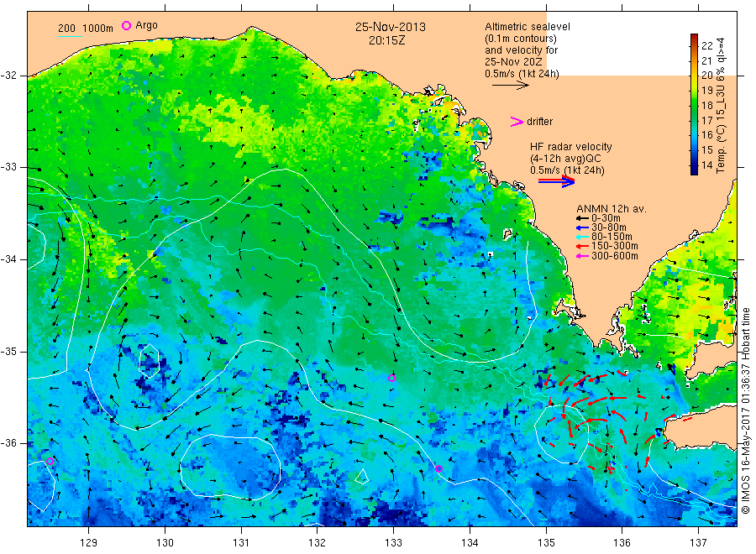
Task: Click the 133 longitude axis label
Action: coord(393,543)
